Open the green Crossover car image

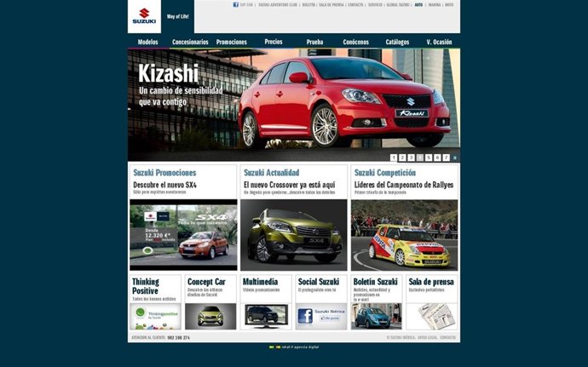coord(294,235)
